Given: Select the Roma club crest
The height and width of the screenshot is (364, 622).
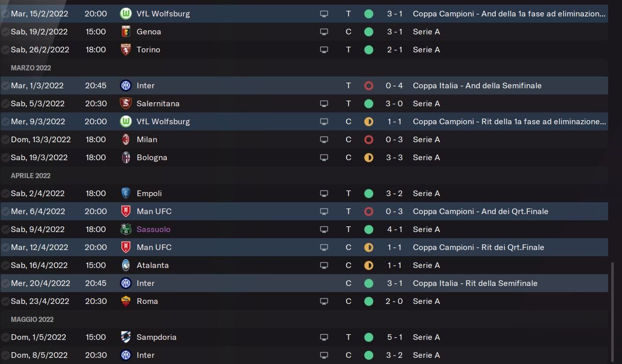Looking at the screenshot, I should (x=125, y=301).
